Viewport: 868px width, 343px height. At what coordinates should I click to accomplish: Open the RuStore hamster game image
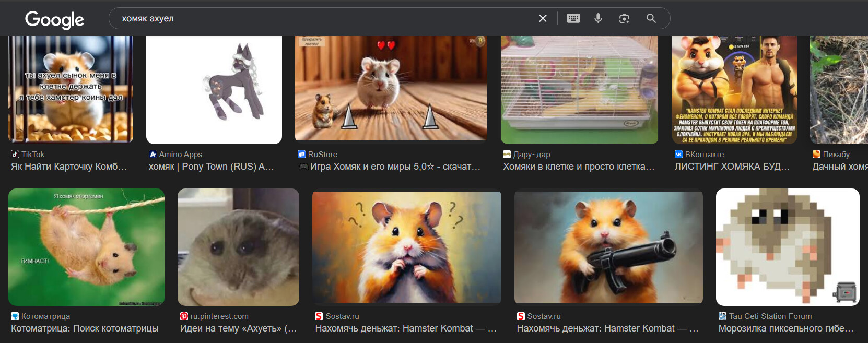pyautogui.click(x=391, y=88)
